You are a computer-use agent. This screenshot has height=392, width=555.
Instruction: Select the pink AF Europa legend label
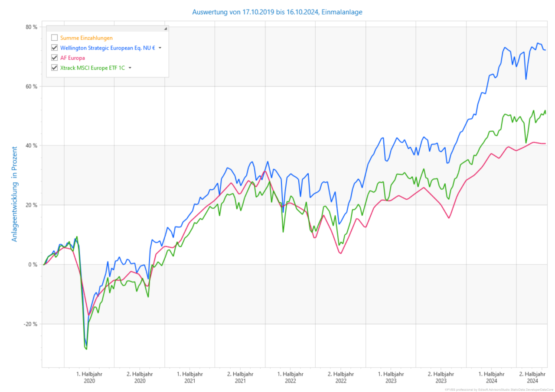pyautogui.click(x=72, y=58)
